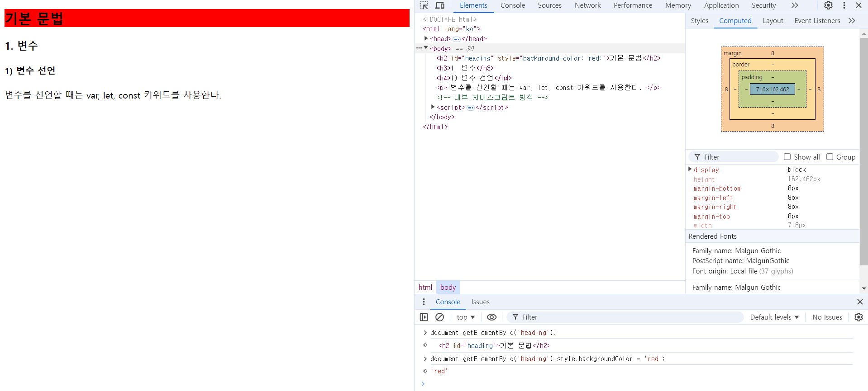Open the drawer three-dot menu beside Console
868x391 pixels.
(424, 302)
